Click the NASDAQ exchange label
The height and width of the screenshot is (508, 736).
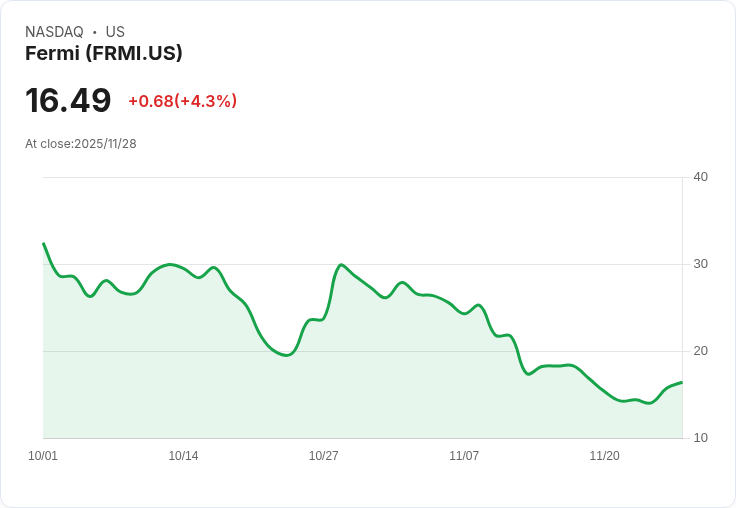tap(54, 32)
